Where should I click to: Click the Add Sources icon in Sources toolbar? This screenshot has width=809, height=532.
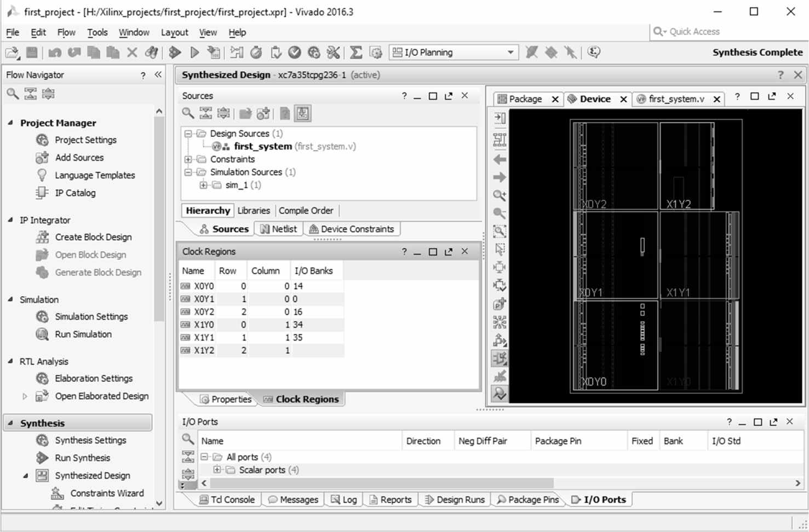pyautogui.click(x=263, y=113)
